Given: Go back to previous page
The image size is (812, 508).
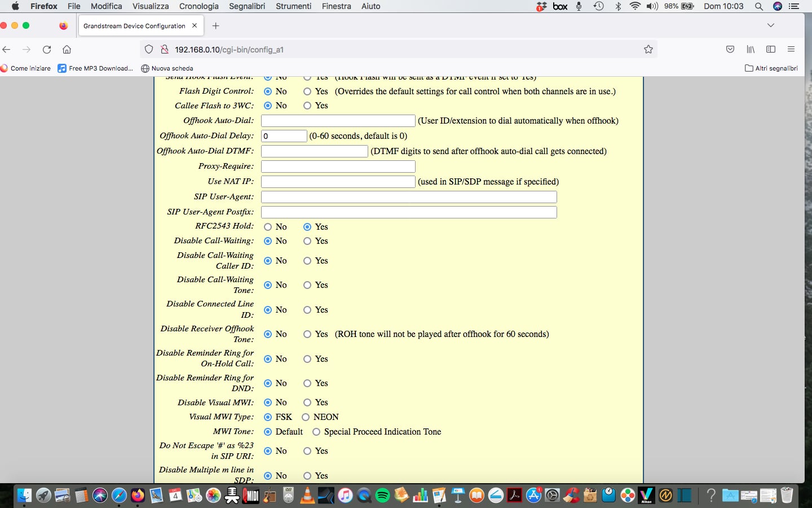Looking at the screenshot, I should tap(7, 50).
